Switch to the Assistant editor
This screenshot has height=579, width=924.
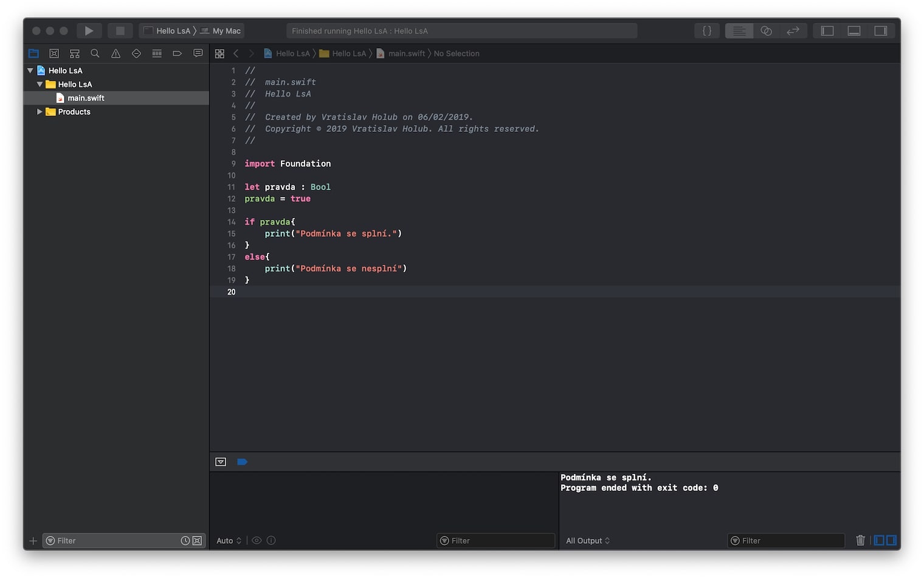(x=766, y=31)
